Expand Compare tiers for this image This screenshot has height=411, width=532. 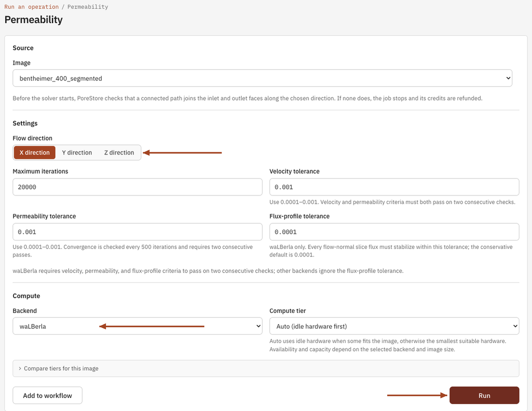266,368
